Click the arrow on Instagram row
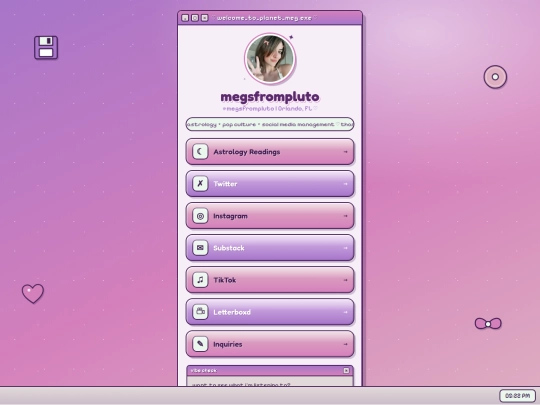Viewport: 540px width, 405px height. coord(345,216)
